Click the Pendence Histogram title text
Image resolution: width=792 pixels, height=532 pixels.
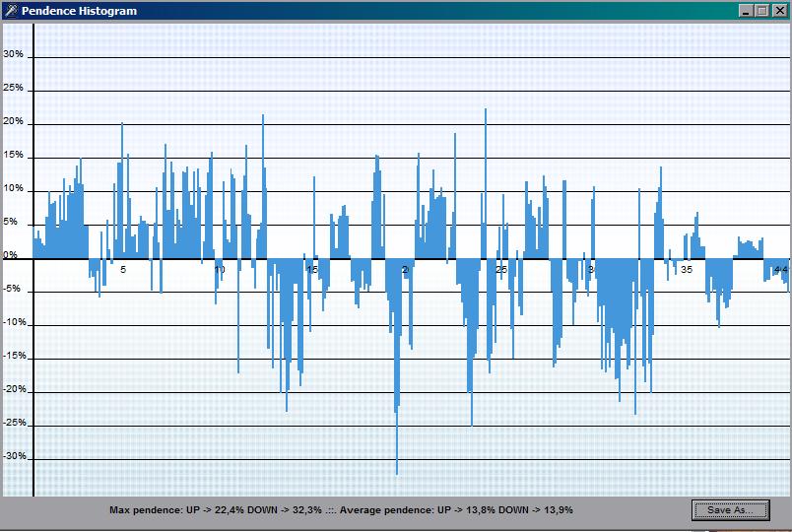click(79, 11)
